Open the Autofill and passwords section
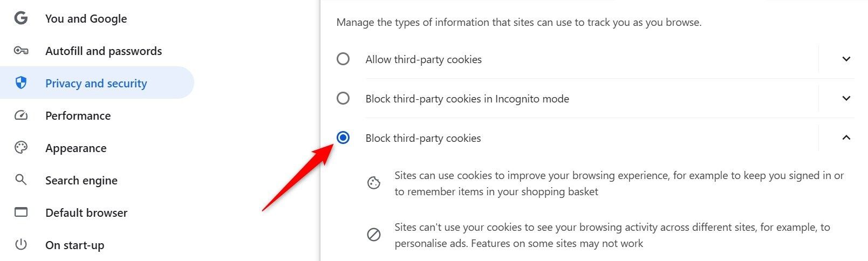 click(104, 51)
